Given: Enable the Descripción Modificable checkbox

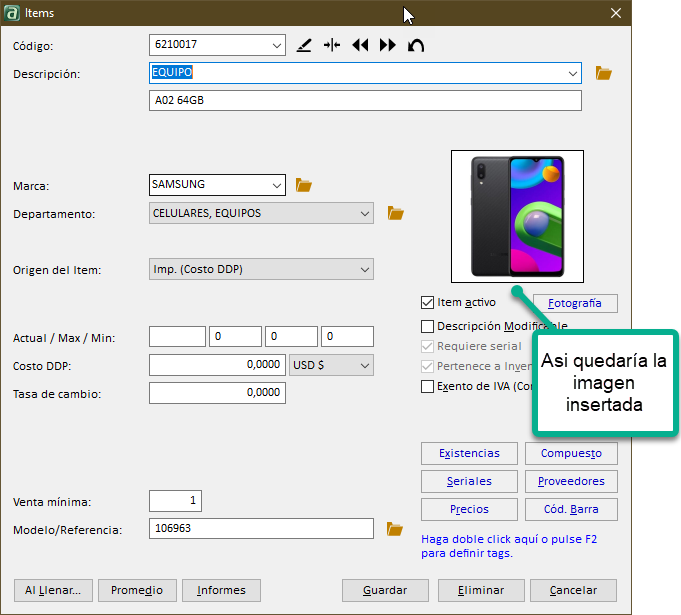Looking at the screenshot, I should [x=428, y=326].
